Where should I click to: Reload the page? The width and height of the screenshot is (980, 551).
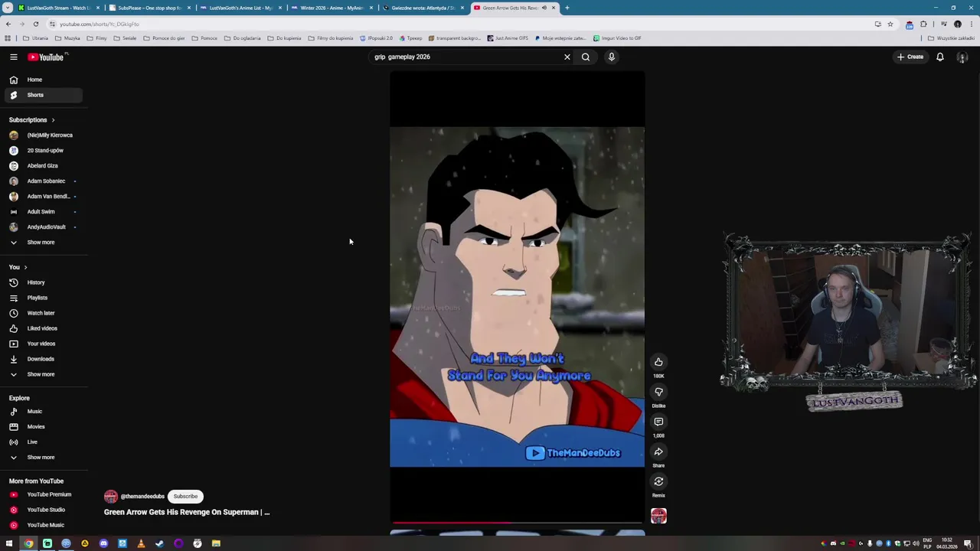35,24
